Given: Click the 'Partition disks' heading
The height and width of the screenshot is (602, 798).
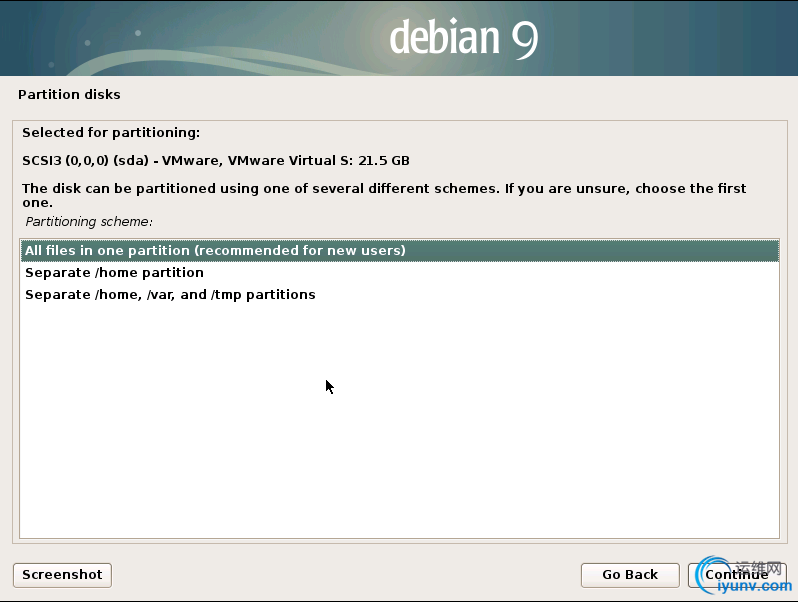Looking at the screenshot, I should (x=69, y=95).
